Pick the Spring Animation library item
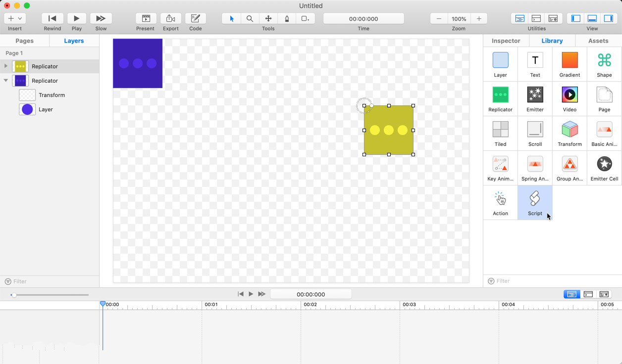Screen dimensions: 622x364 (x=535, y=168)
